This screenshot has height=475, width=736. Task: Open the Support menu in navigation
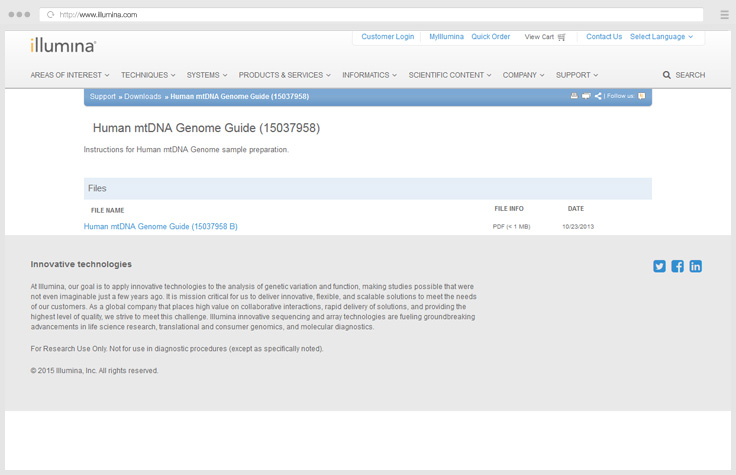tap(577, 75)
